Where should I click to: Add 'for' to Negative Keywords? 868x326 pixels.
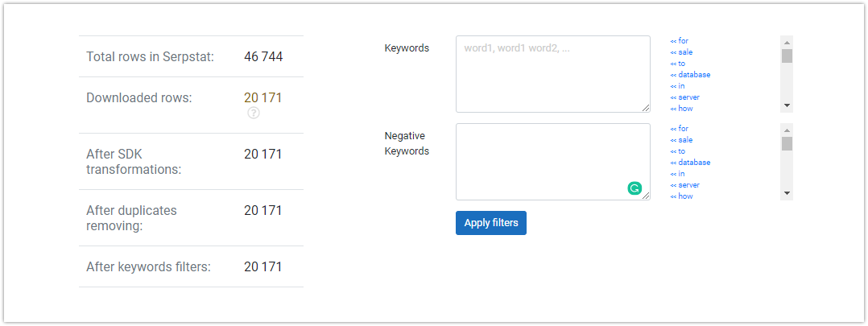coord(680,129)
